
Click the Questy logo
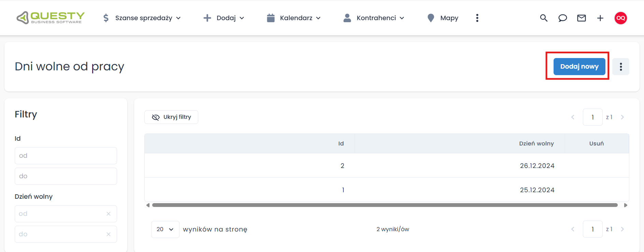51,18
